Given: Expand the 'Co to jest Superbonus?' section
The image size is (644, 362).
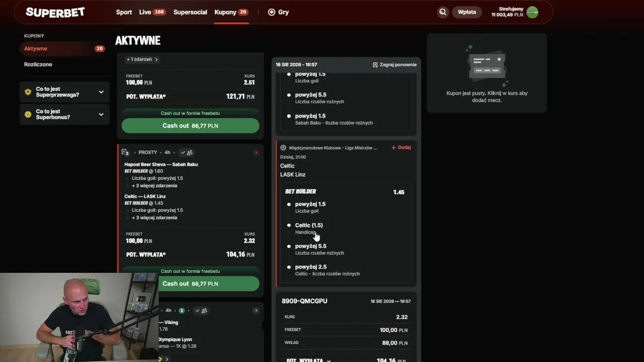Looking at the screenshot, I should (x=64, y=114).
